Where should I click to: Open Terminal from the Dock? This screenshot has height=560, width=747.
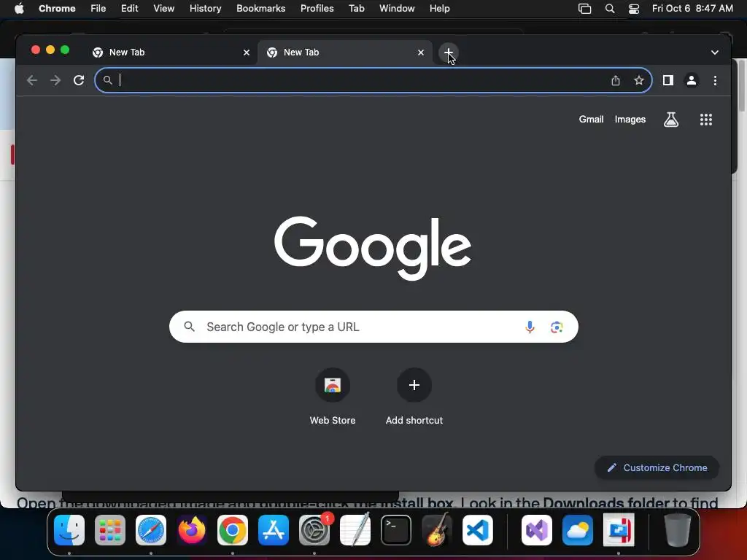point(396,530)
